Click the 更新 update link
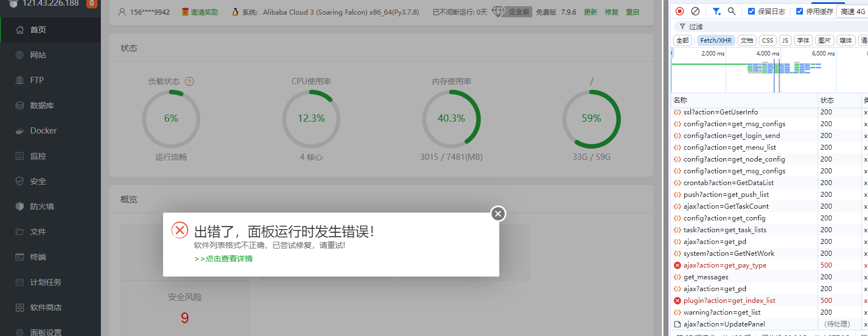The height and width of the screenshot is (336, 868). point(591,12)
